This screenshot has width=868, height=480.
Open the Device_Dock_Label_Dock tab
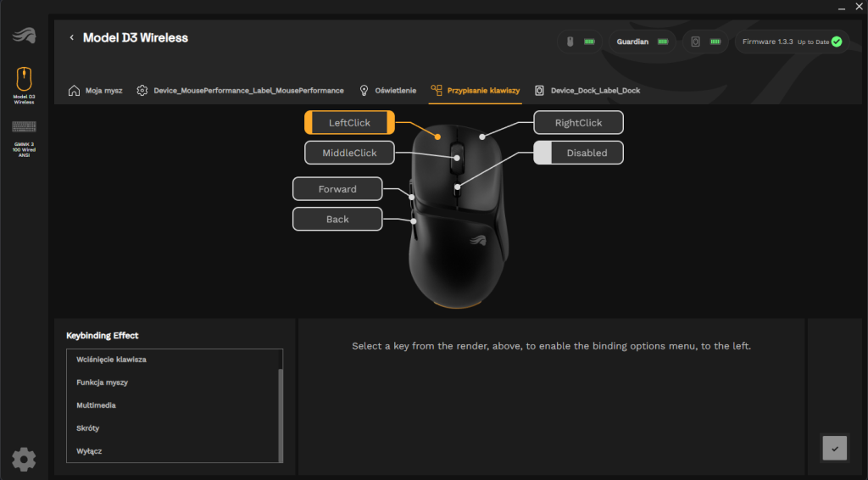click(x=587, y=90)
